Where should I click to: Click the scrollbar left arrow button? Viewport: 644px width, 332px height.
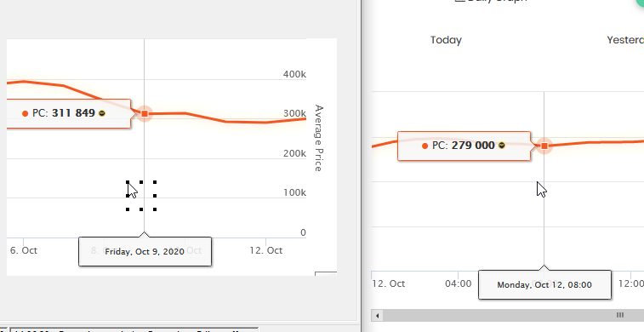tap(377, 316)
